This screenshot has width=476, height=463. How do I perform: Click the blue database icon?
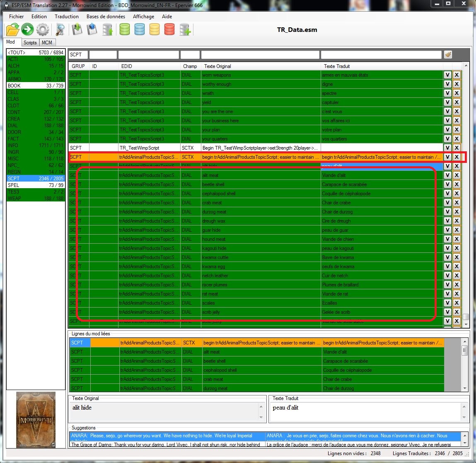(x=140, y=29)
